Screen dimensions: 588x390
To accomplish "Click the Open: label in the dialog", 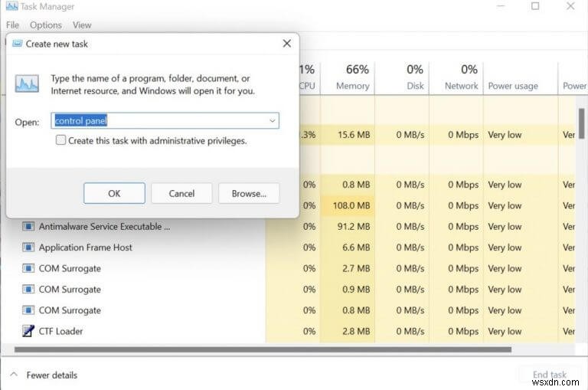I will tap(27, 123).
